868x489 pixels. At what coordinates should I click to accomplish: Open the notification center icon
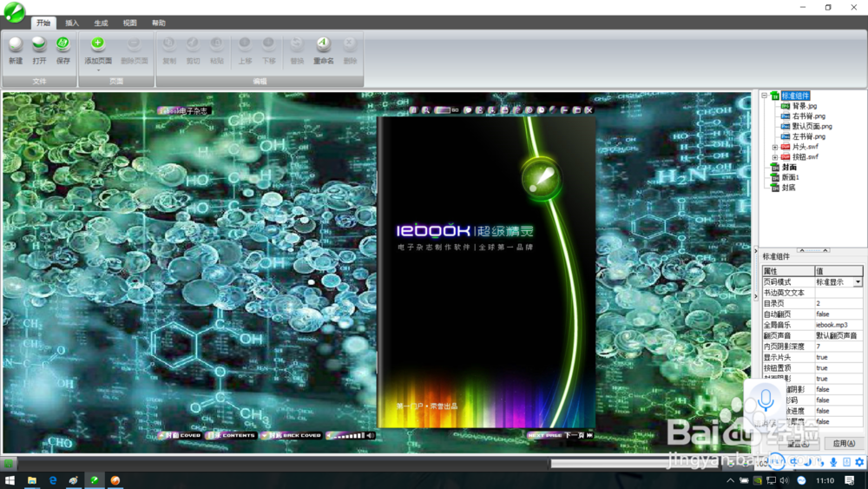coord(850,480)
